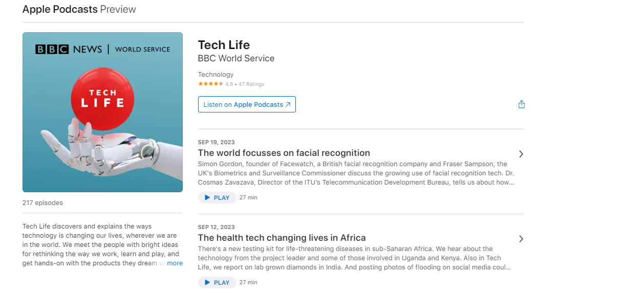This screenshot has height=296, width=644.
Task: Play the health tech Africa episode
Action: pyautogui.click(x=217, y=282)
